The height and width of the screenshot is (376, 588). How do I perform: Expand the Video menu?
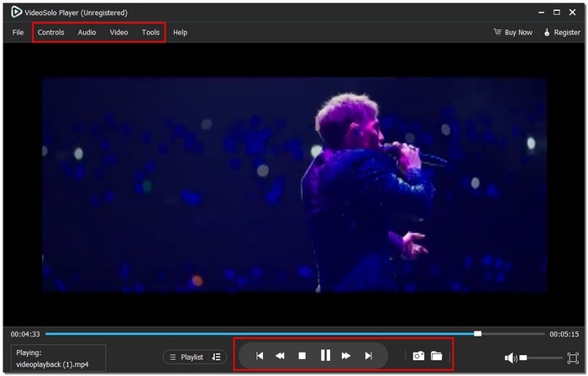[118, 33]
